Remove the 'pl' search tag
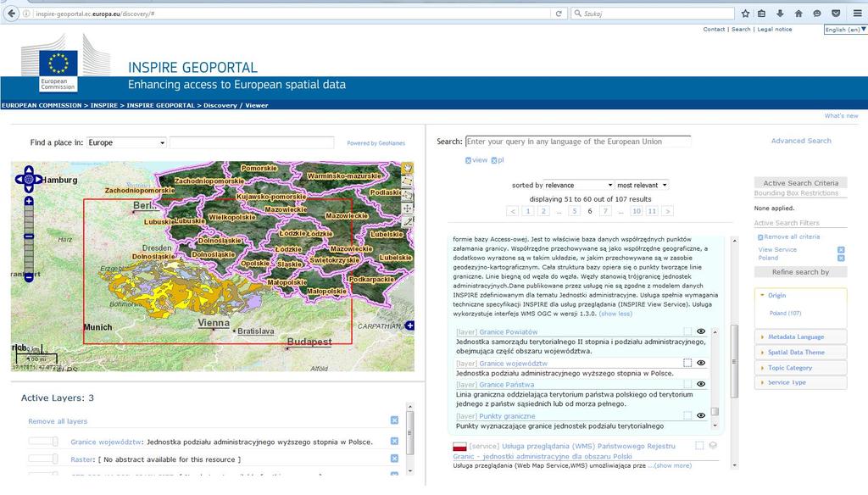Image resolution: width=868 pixels, height=495 pixels. click(494, 160)
